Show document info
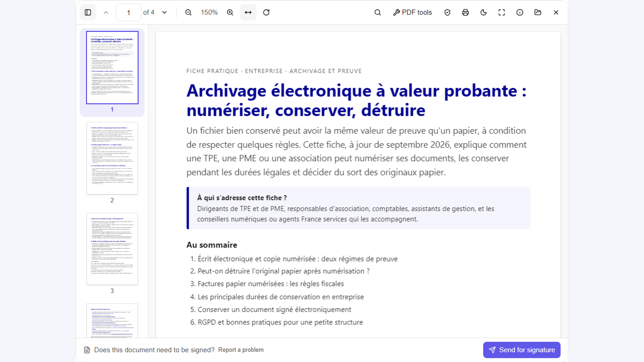Viewport: 644px width, 362px height. 520,12
